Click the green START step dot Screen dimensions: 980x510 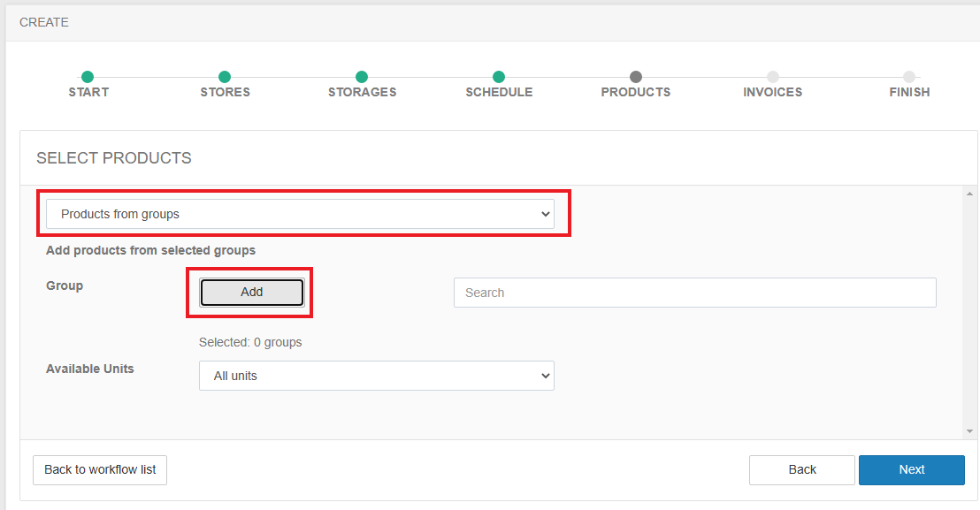88,77
